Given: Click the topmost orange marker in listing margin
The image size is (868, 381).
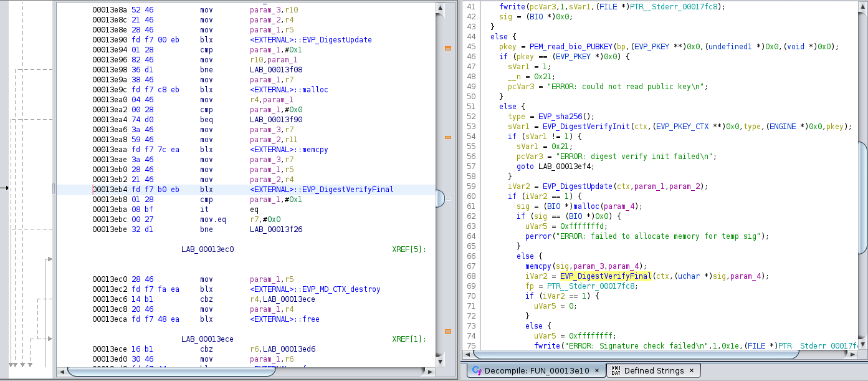Looking at the screenshot, I should tap(448, 48).
